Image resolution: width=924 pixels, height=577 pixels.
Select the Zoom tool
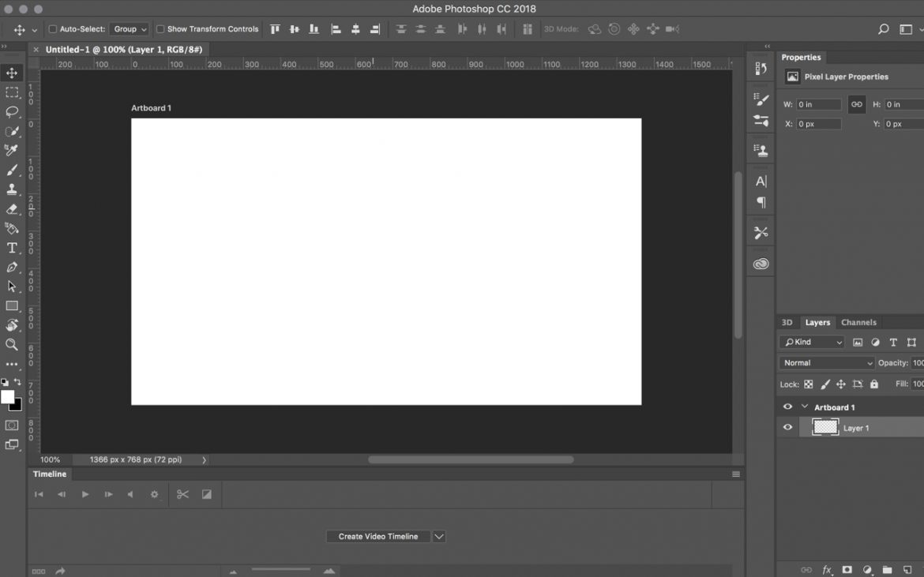tap(12, 345)
